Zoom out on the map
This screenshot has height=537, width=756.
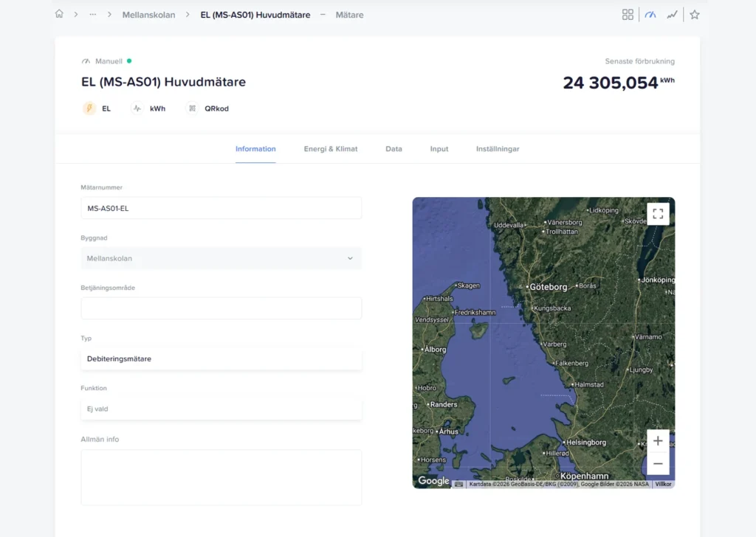(658, 464)
